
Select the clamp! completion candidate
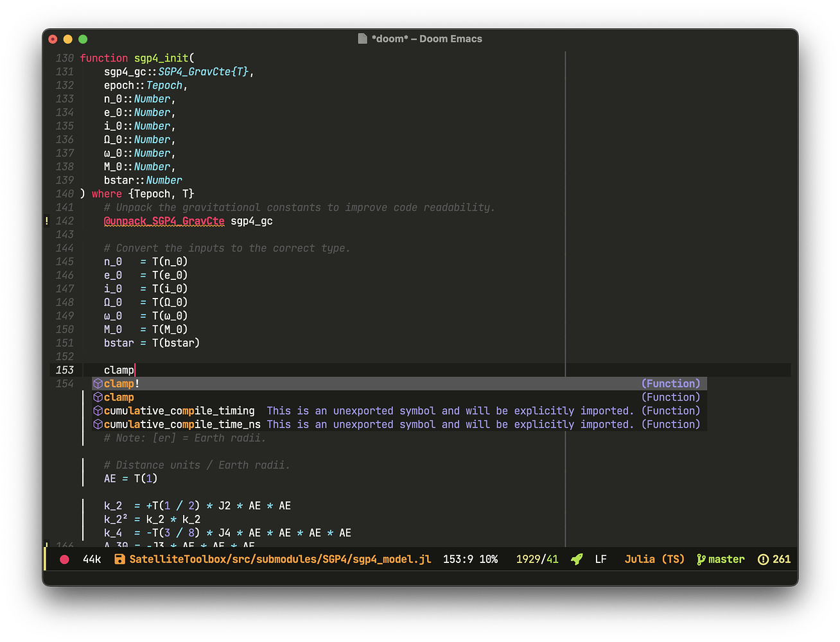pos(122,383)
